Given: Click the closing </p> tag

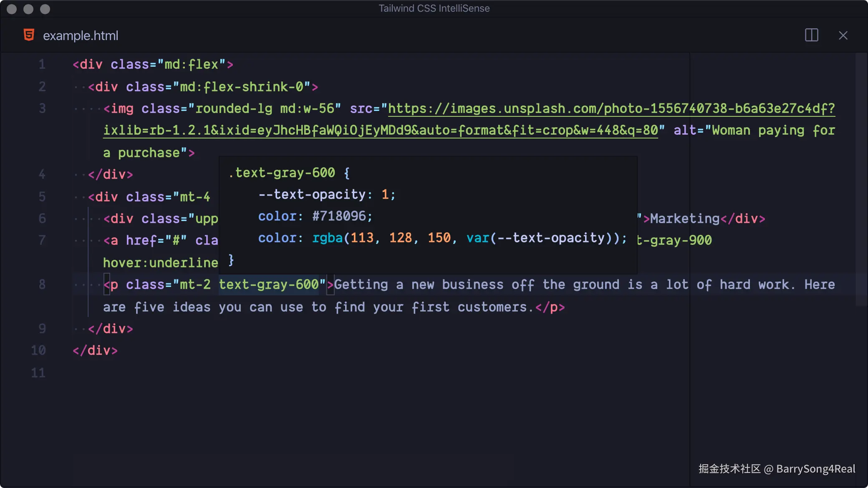Looking at the screenshot, I should coord(550,307).
